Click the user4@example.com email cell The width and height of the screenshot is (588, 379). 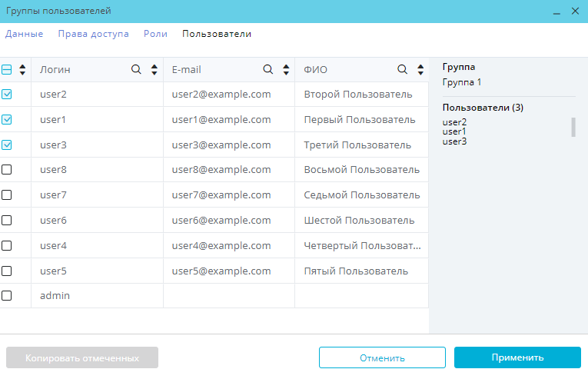(221, 245)
